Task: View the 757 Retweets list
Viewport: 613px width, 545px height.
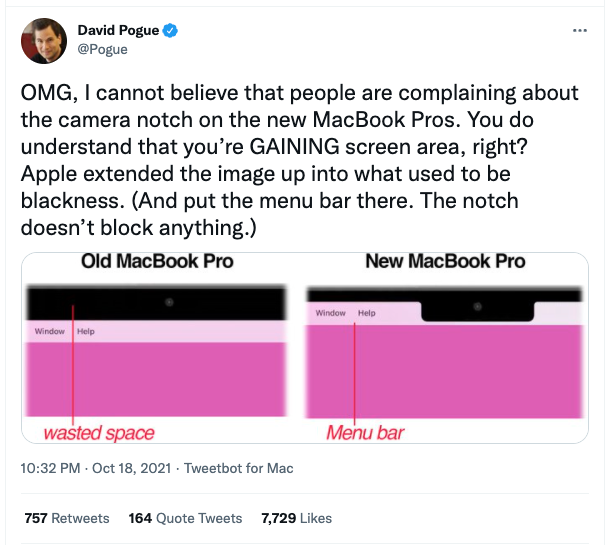Action: tap(67, 518)
